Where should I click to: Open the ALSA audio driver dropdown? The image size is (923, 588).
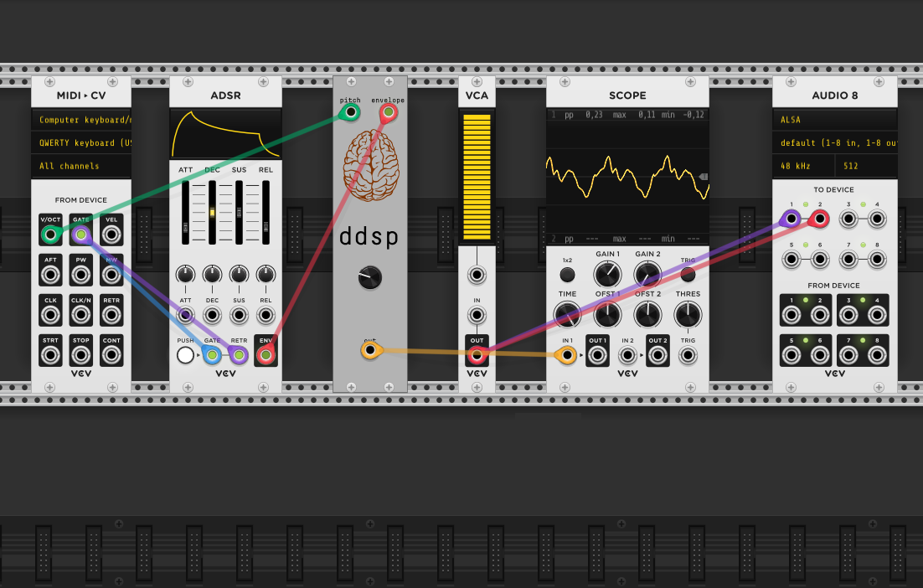coord(835,120)
